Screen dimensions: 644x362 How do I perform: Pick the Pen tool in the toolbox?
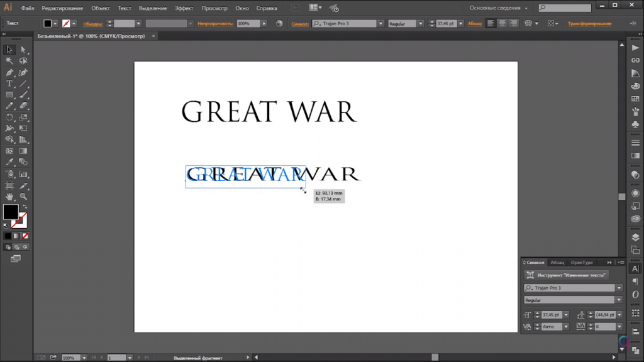[9, 72]
